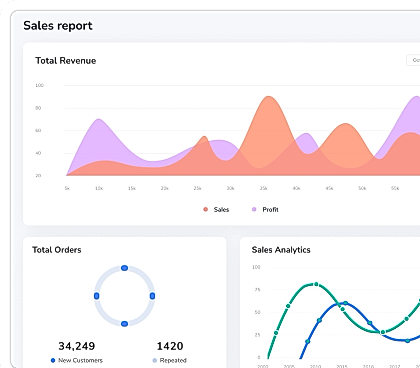Click the 40 label on Total Revenue axis
Screen dimensions: 420x368
click(38, 153)
